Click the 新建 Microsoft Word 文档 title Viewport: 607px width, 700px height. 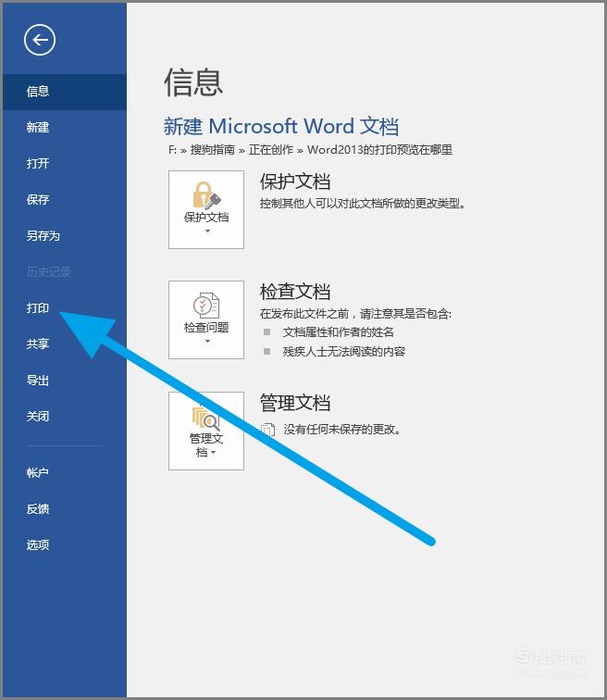tap(281, 126)
